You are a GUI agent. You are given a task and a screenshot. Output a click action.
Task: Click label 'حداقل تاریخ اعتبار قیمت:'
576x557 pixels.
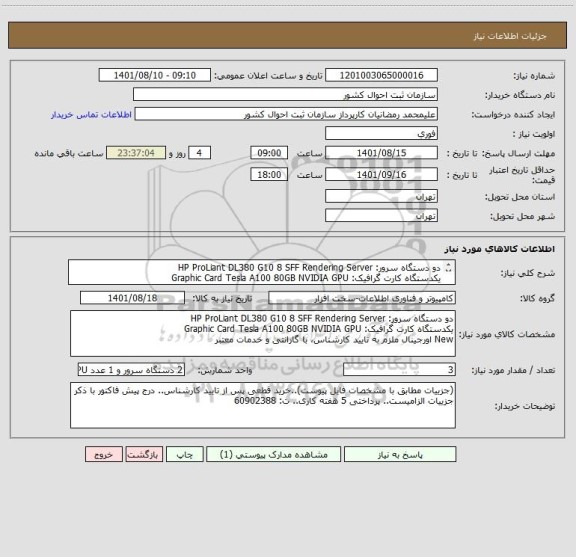pyautogui.click(x=522, y=175)
